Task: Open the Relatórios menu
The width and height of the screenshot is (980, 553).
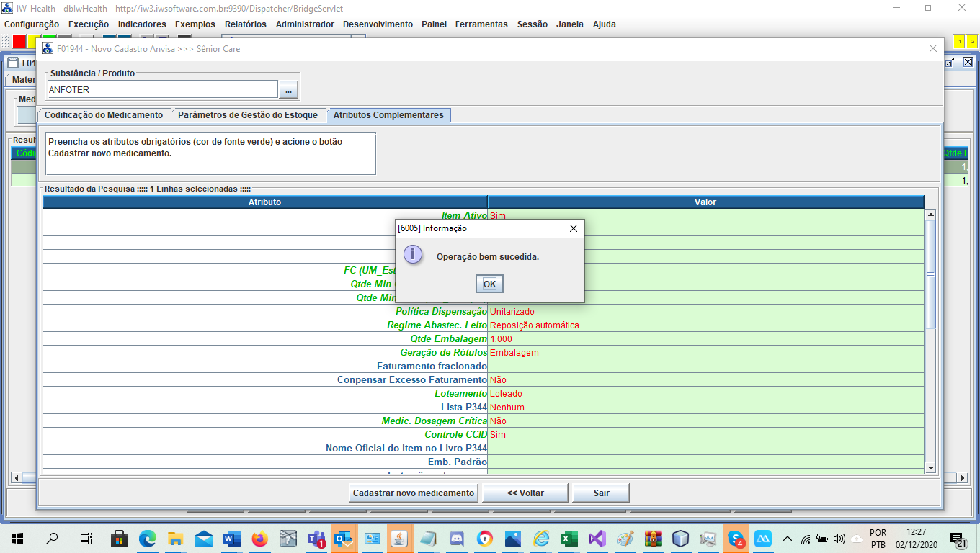Action: [x=245, y=24]
